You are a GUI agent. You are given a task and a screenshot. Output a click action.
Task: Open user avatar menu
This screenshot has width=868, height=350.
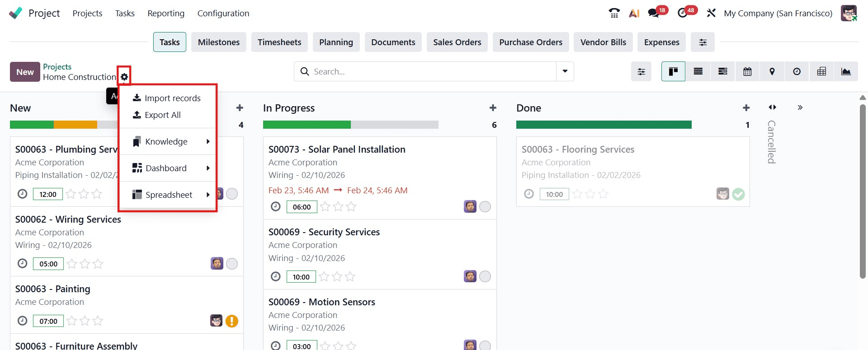point(849,13)
